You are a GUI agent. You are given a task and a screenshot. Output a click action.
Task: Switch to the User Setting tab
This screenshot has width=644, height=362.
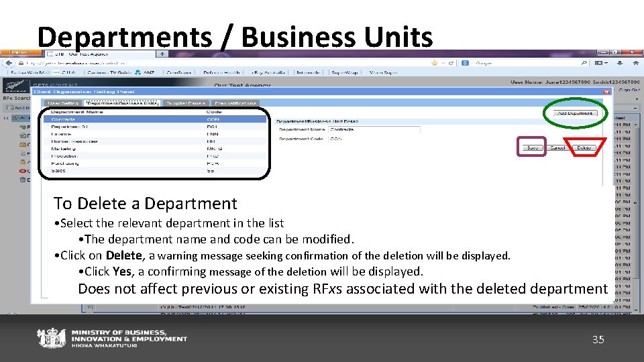63,103
